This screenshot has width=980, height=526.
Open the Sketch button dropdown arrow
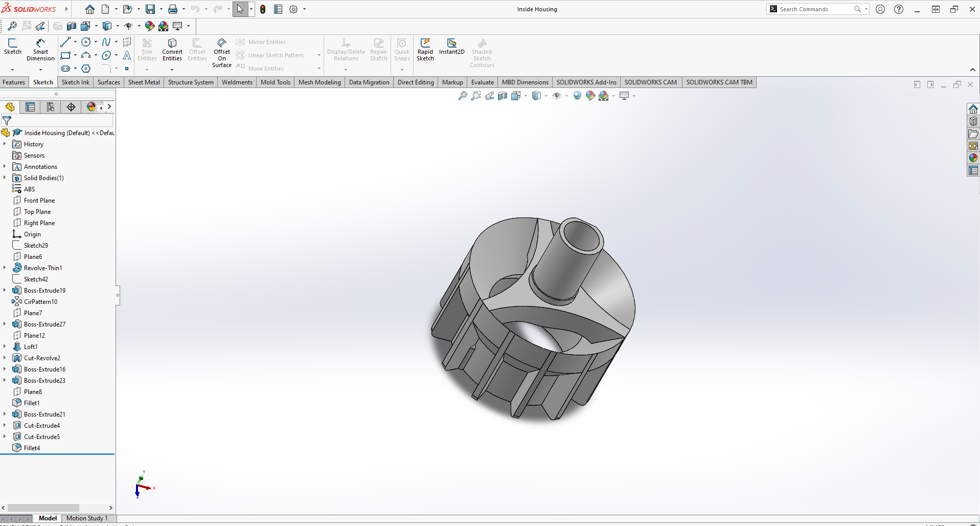(13, 70)
